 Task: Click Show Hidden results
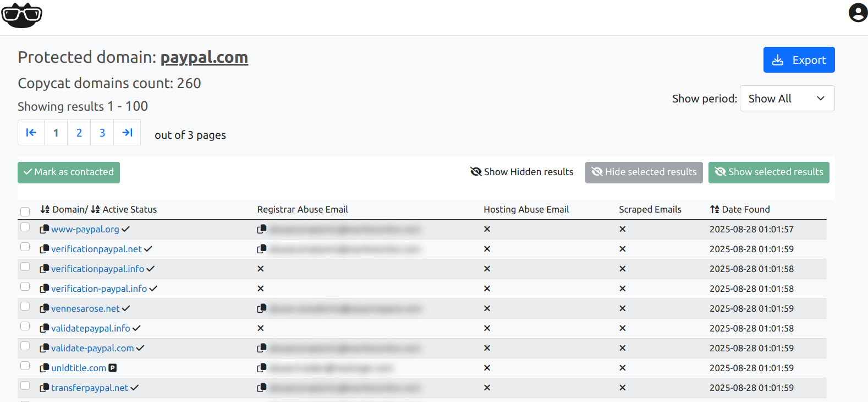[521, 172]
